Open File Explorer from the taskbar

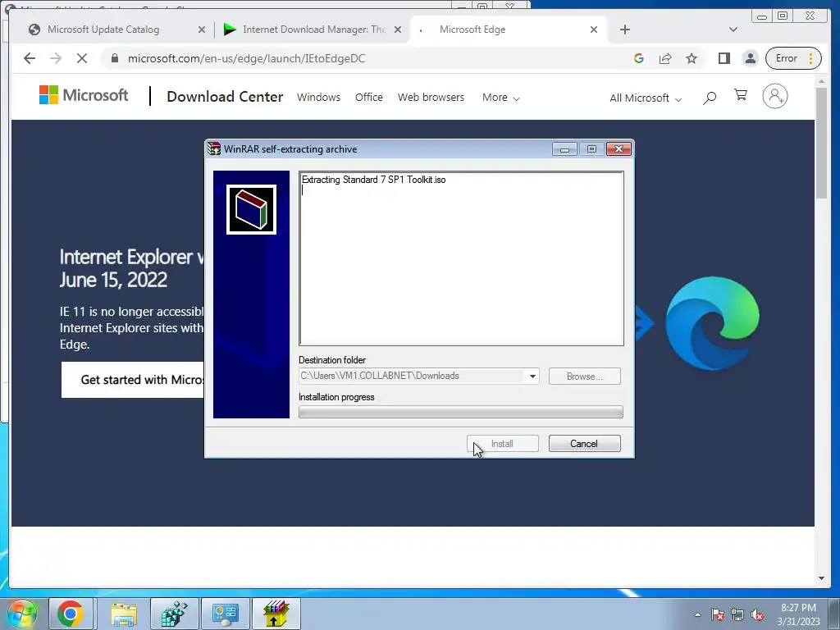[x=124, y=614]
